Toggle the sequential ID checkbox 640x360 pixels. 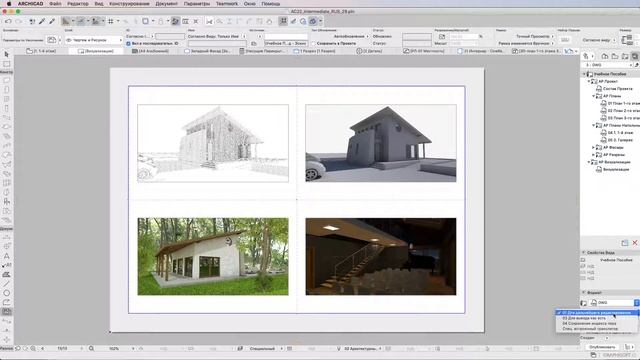point(128,43)
